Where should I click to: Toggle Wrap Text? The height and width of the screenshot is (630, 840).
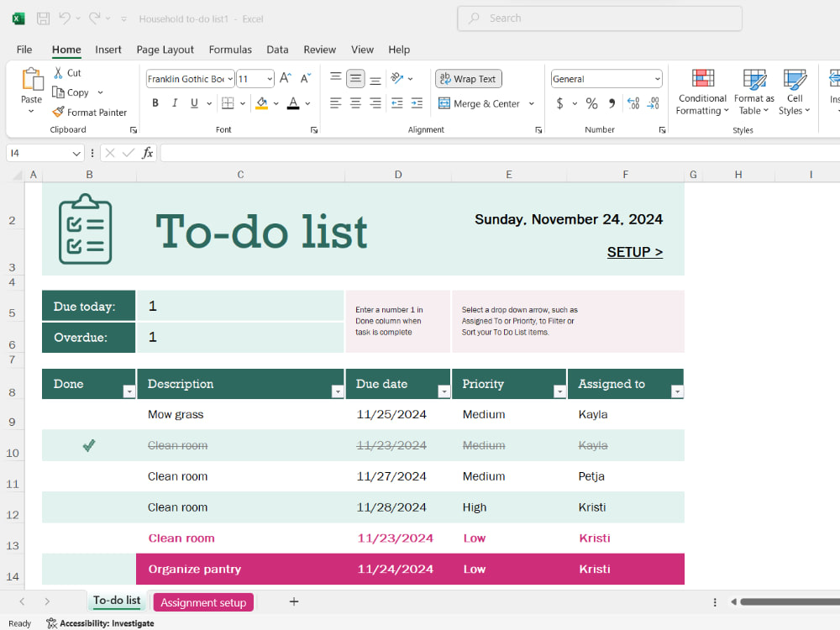pos(468,79)
